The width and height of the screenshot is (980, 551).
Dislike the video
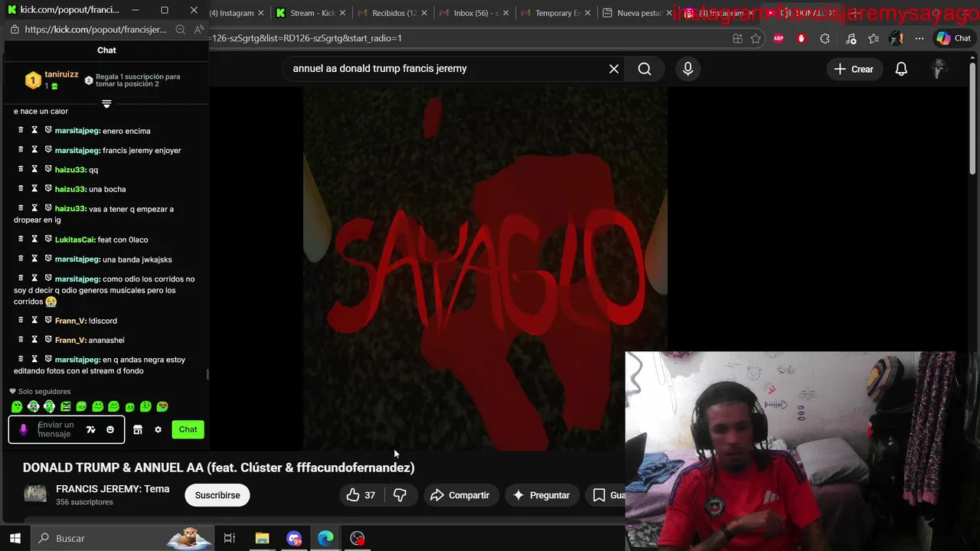[400, 495]
